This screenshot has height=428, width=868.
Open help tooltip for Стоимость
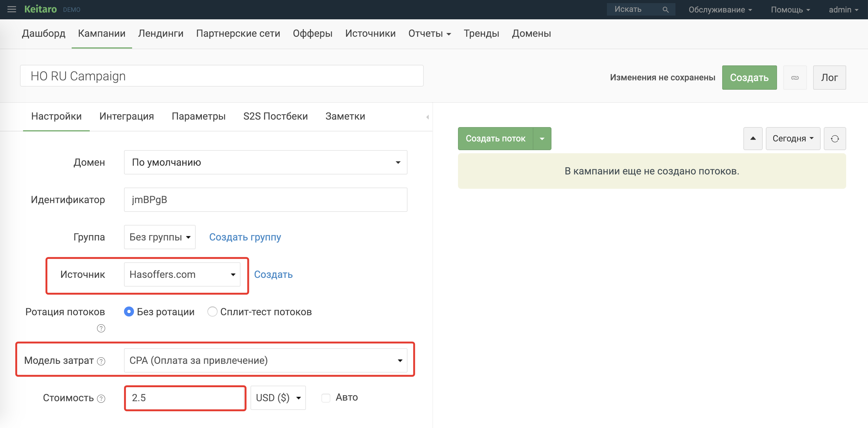coord(101,399)
